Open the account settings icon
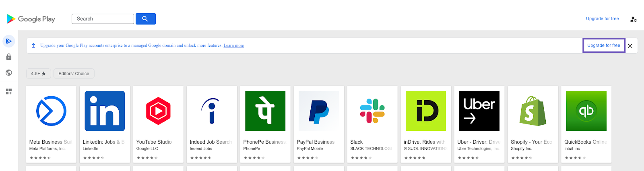This screenshot has height=171, width=644. (x=633, y=19)
